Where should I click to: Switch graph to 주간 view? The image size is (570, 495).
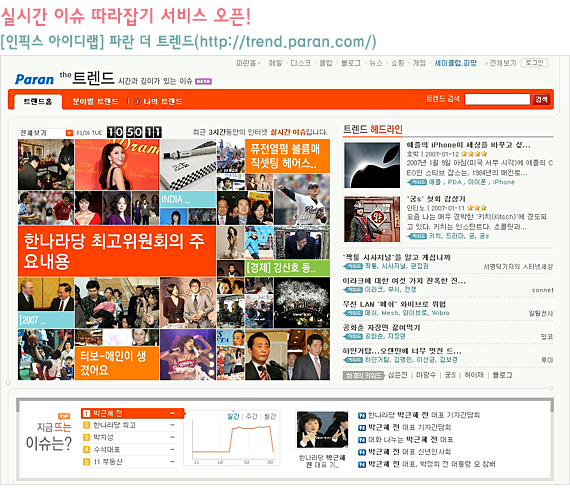(252, 416)
